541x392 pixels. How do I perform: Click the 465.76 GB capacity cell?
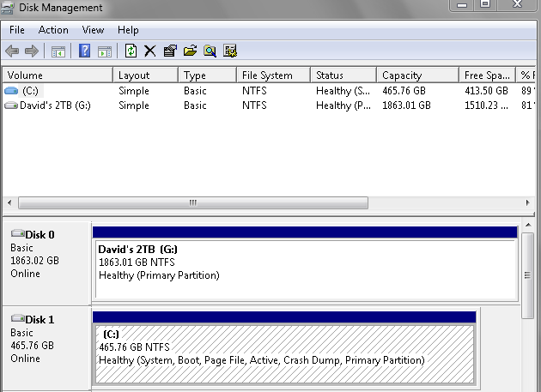[x=404, y=91]
